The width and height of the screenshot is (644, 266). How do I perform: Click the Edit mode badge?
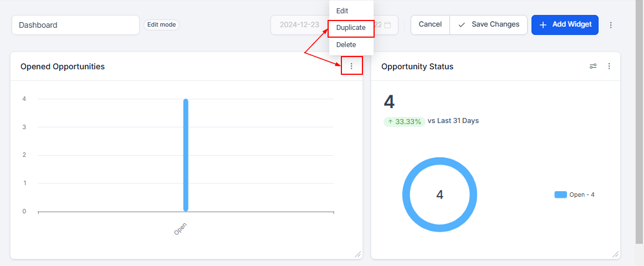point(161,24)
